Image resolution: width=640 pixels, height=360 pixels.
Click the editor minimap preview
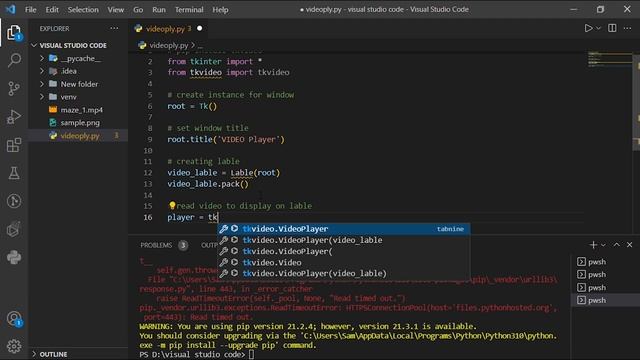[610, 60]
